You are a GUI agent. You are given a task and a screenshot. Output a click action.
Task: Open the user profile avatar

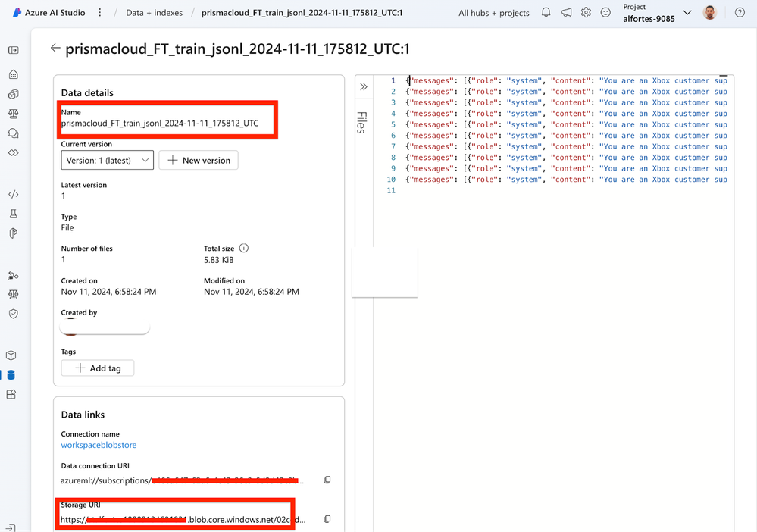(x=710, y=13)
